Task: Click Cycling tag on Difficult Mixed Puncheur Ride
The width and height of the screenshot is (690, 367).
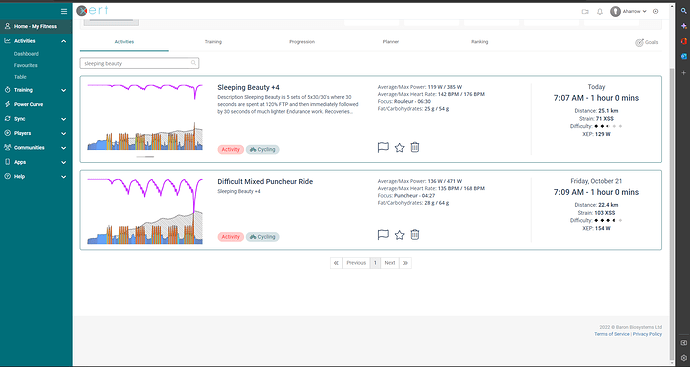Action: pyautogui.click(x=263, y=237)
